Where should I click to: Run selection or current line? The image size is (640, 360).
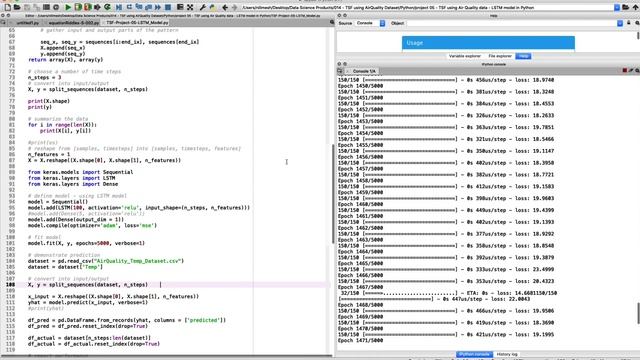[x=97, y=7]
